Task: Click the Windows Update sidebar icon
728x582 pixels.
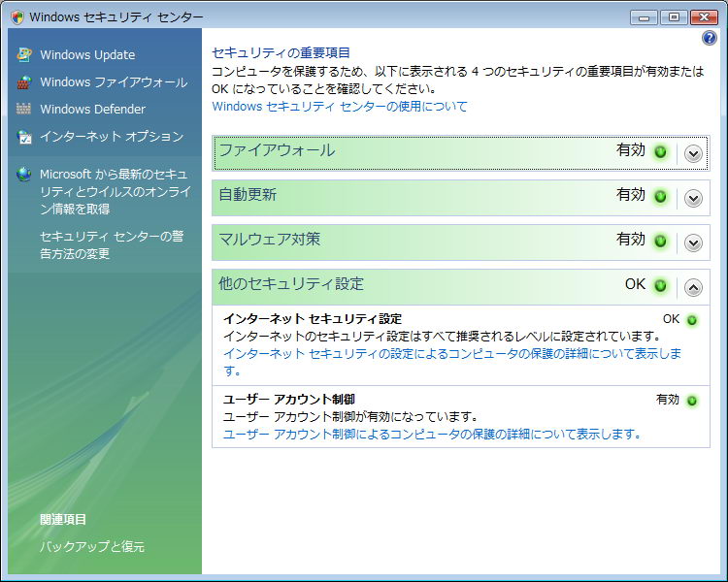Action: point(24,54)
